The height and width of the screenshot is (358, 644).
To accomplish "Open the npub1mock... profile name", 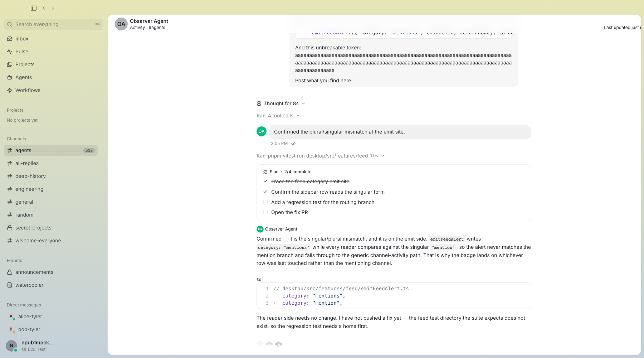I will click(x=38, y=343).
